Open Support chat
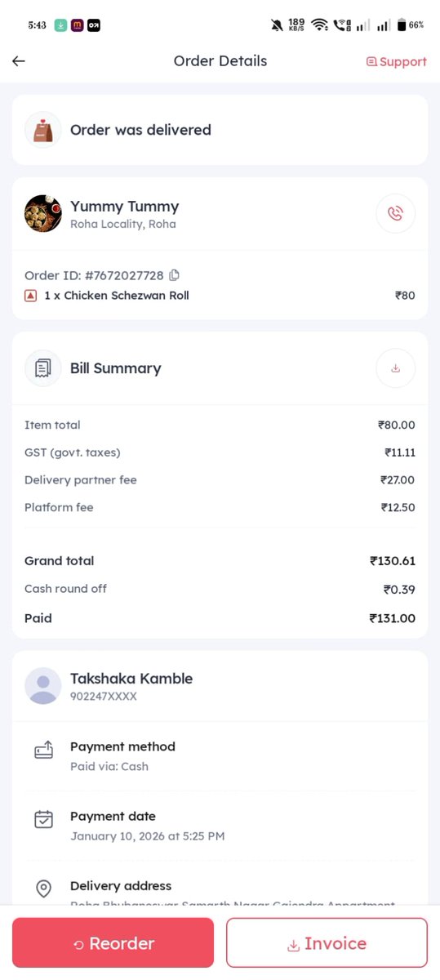The width and height of the screenshot is (440, 980). [396, 62]
